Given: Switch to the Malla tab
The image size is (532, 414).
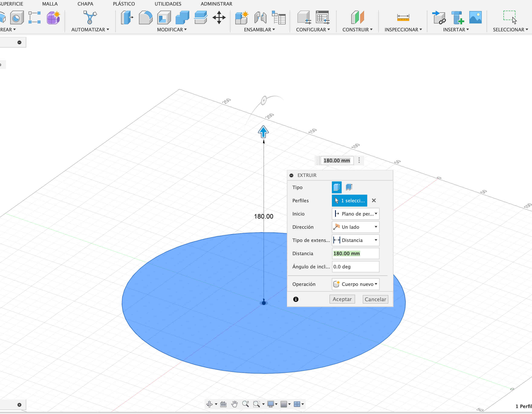Looking at the screenshot, I should click(x=50, y=4).
